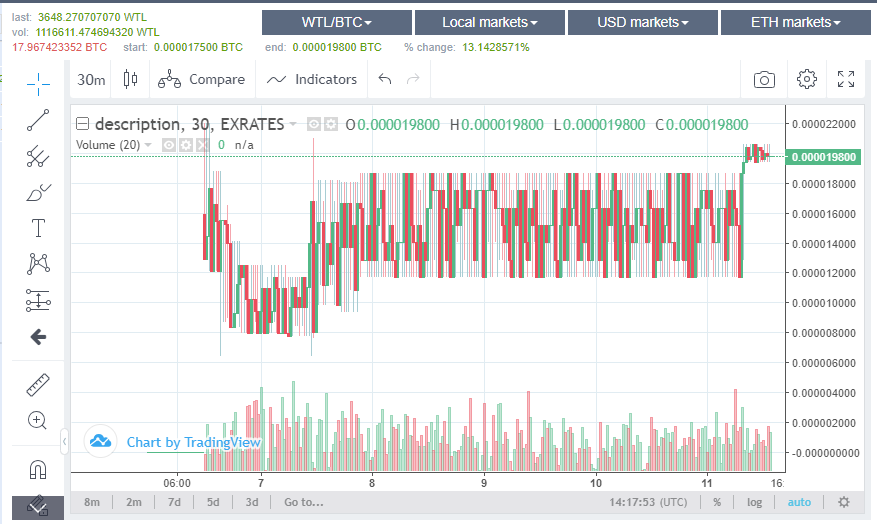Viewport: 877px width, 524px height.
Task: Select the text annotation tool
Action: (x=38, y=228)
